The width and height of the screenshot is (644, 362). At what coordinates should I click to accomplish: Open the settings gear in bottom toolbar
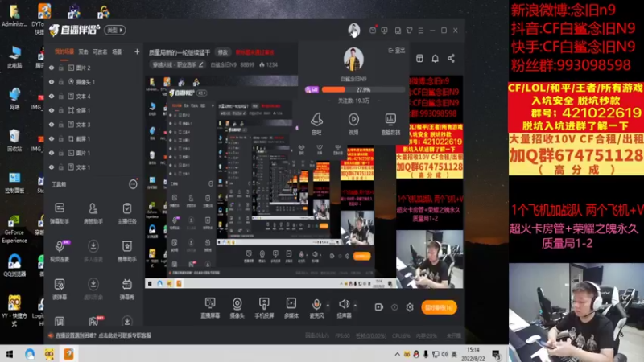(410, 307)
